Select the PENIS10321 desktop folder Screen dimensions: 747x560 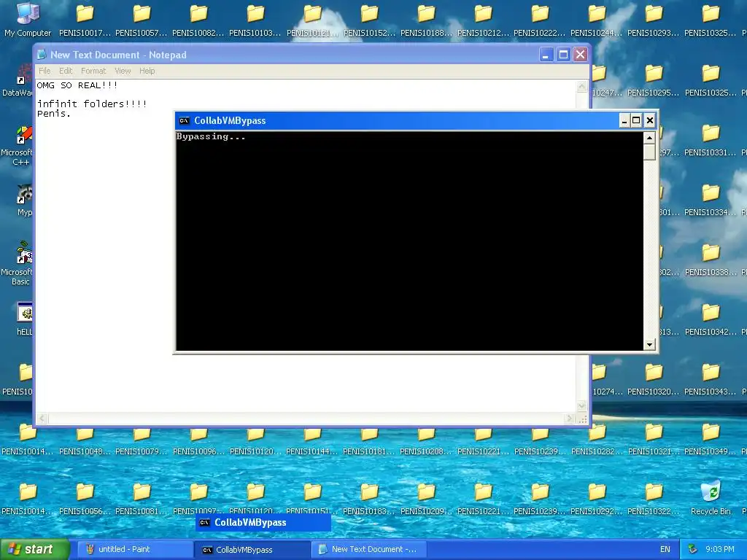pyautogui.click(x=654, y=438)
